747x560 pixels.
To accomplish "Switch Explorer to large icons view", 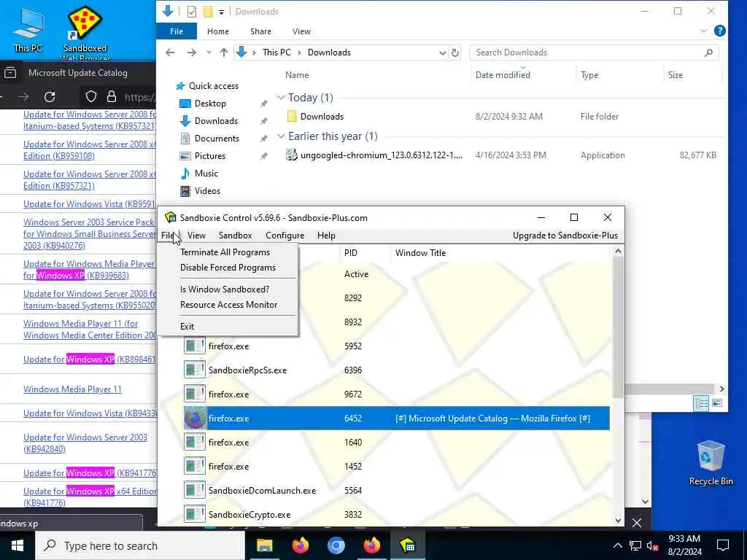I will click(716, 403).
